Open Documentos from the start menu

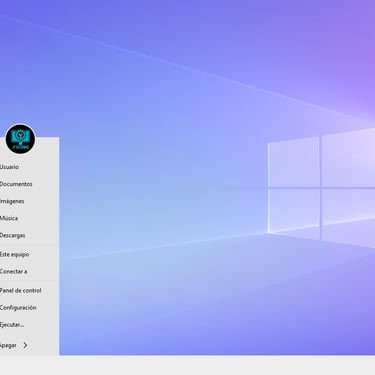click(16, 184)
